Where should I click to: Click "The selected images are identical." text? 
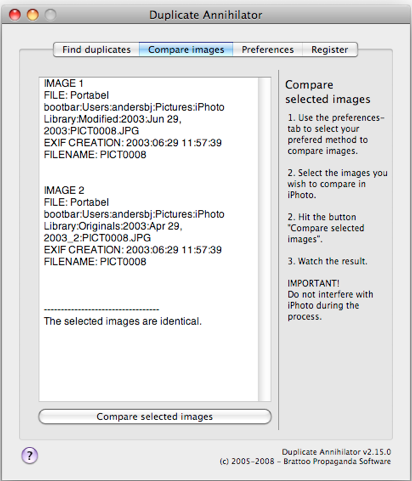tap(123, 321)
